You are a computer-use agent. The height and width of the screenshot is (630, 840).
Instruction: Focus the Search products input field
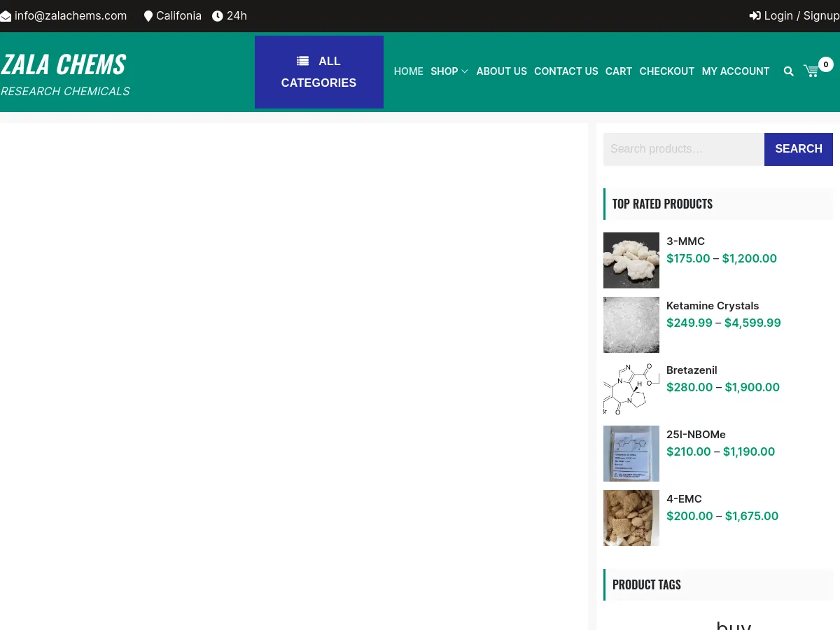click(x=683, y=149)
